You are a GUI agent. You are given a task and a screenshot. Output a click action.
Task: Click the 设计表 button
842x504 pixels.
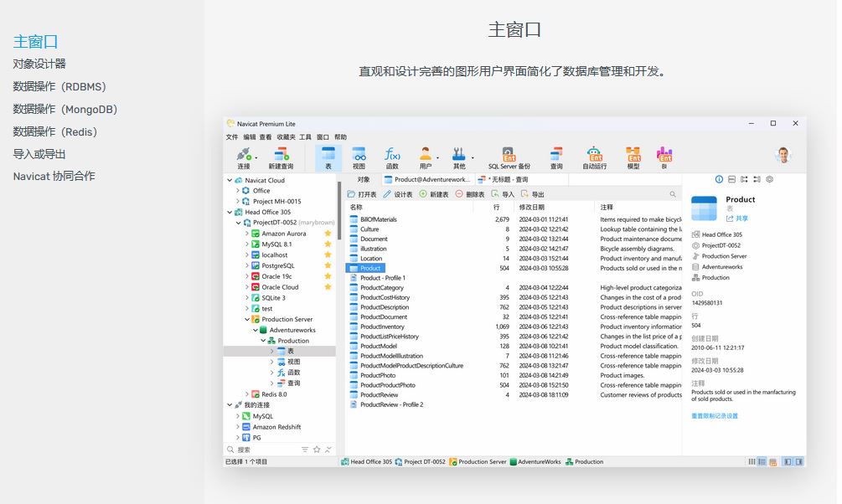398,194
